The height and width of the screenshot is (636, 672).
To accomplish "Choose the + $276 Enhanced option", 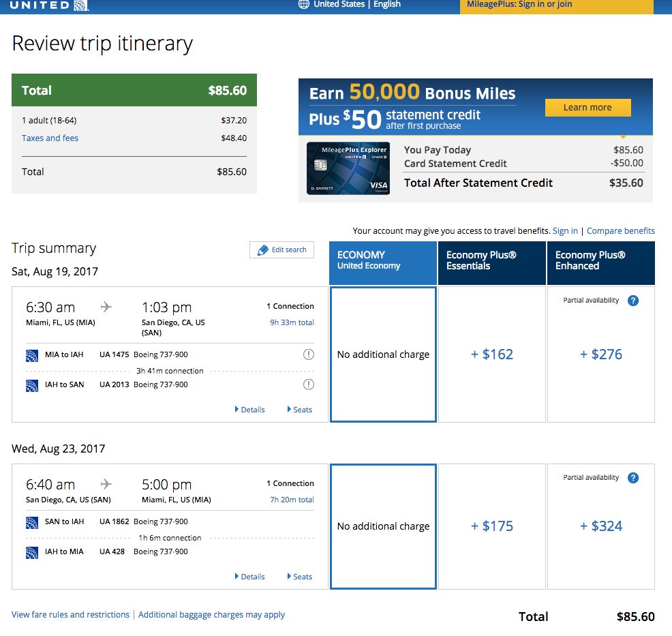I will [601, 354].
